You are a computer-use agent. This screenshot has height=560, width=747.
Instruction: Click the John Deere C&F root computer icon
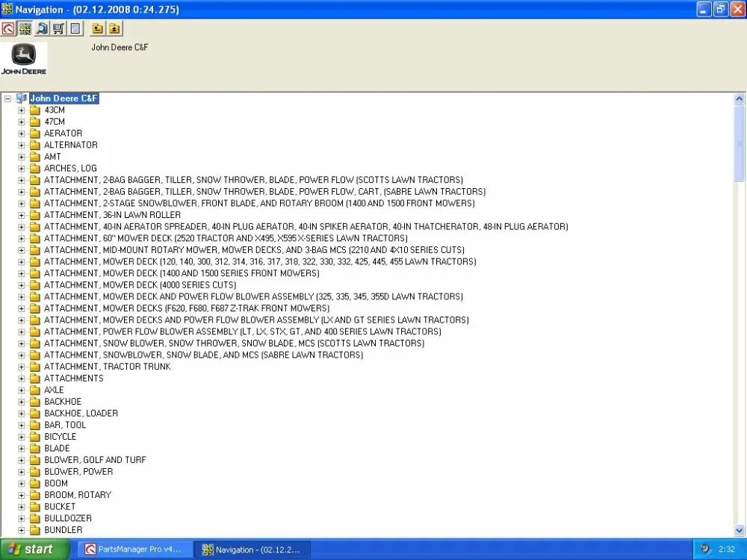coord(21,99)
